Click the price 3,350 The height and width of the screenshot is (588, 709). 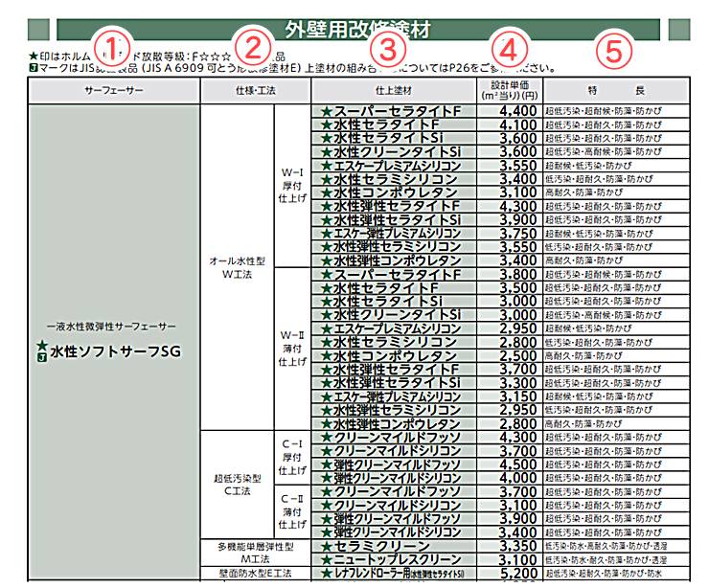point(518,546)
